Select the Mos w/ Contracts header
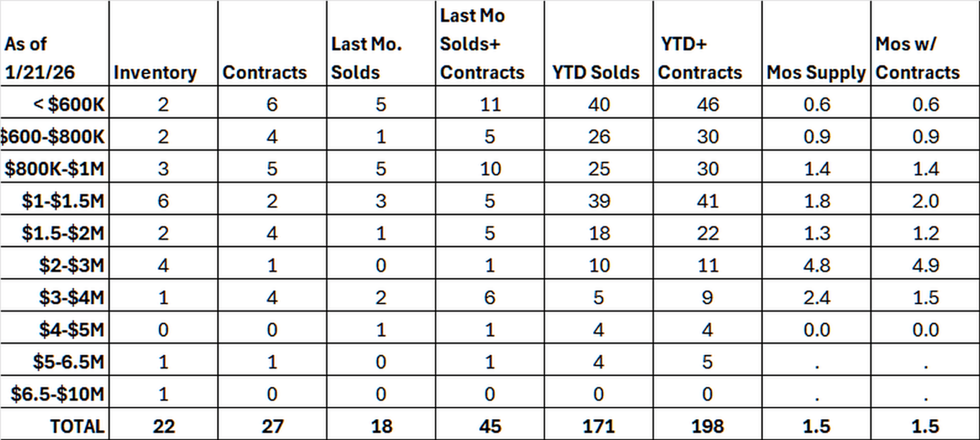The image size is (980, 440). (x=917, y=58)
